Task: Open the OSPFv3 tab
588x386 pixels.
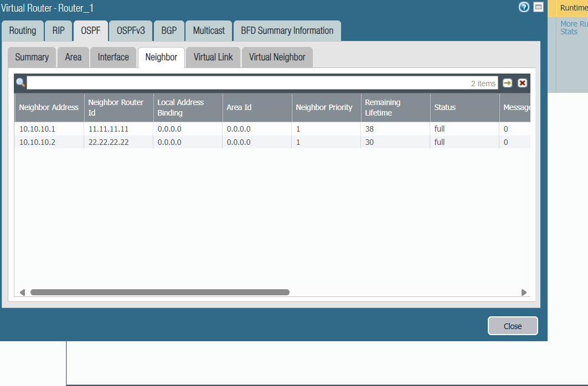Action: click(130, 30)
